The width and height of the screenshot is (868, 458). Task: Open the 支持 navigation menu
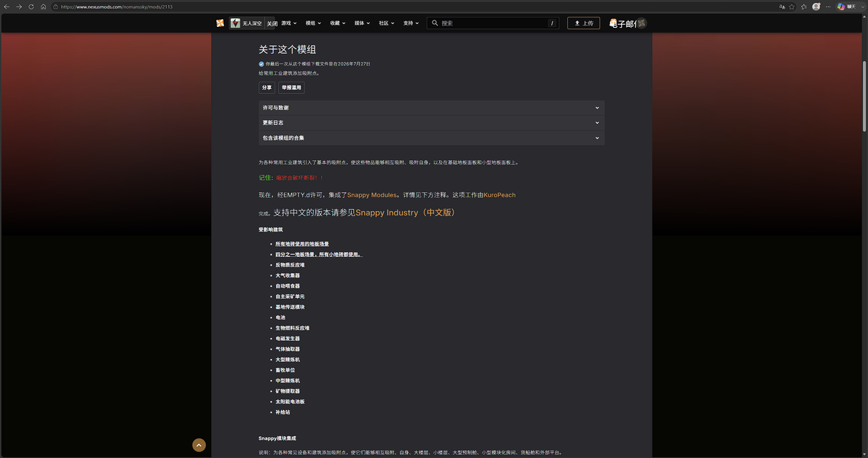411,23
